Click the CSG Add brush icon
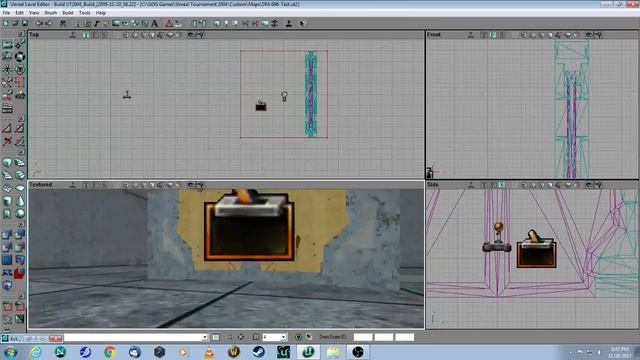 [x=7, y=235]
